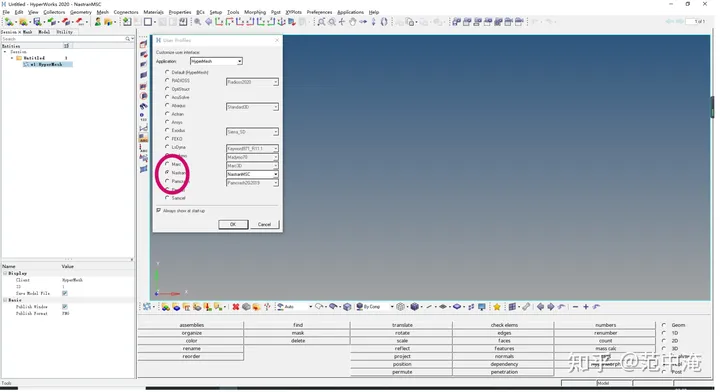
Task: Click the magnifier zoom icon in toolbar
Action: pyautogui.click(x=197, y=22)
